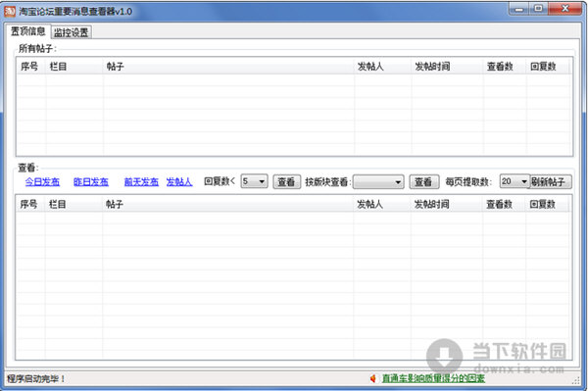Click the 帖子 header in the lower list
The height and width of the screenshot is (391, 588).
click(228, 204)
